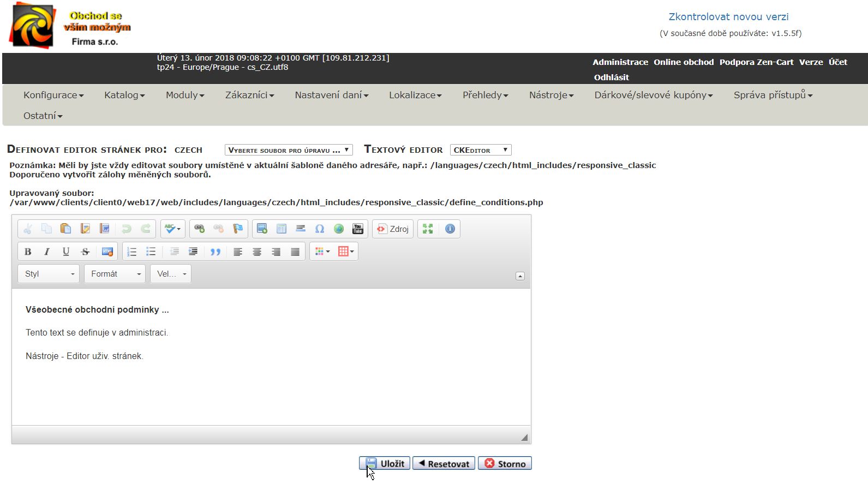Add an anchor using flag icon
Viewport: 868px width, 484px height.
[238, 229]
